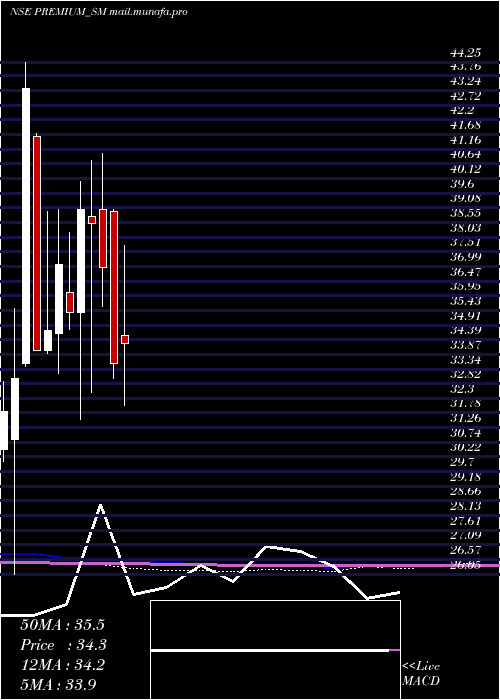Click the 50MA : 35.5 label
500x700 pixels.
click(x=64, y=625)
